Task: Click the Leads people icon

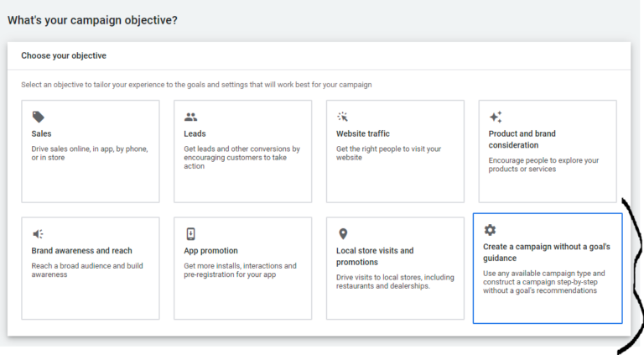Action: click(x=190, y=117)
